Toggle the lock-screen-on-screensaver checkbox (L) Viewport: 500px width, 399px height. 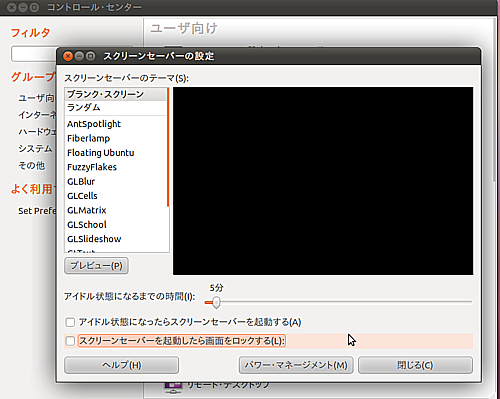coord(70,341)
